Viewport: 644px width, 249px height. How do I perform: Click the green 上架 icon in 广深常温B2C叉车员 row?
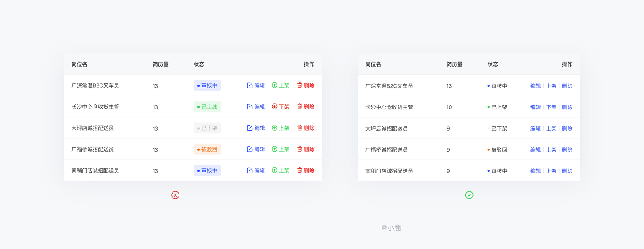point(275,85)
